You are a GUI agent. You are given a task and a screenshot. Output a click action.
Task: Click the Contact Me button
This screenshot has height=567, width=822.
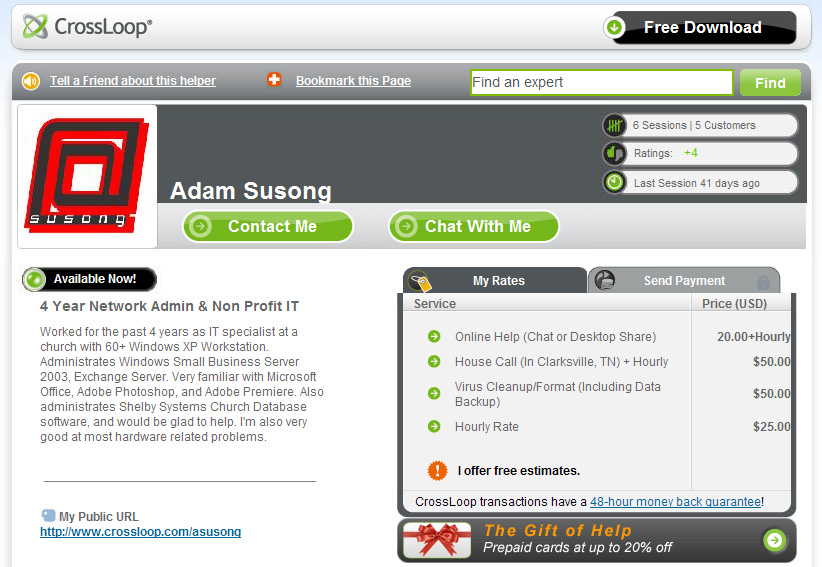[x=268, y=226]
